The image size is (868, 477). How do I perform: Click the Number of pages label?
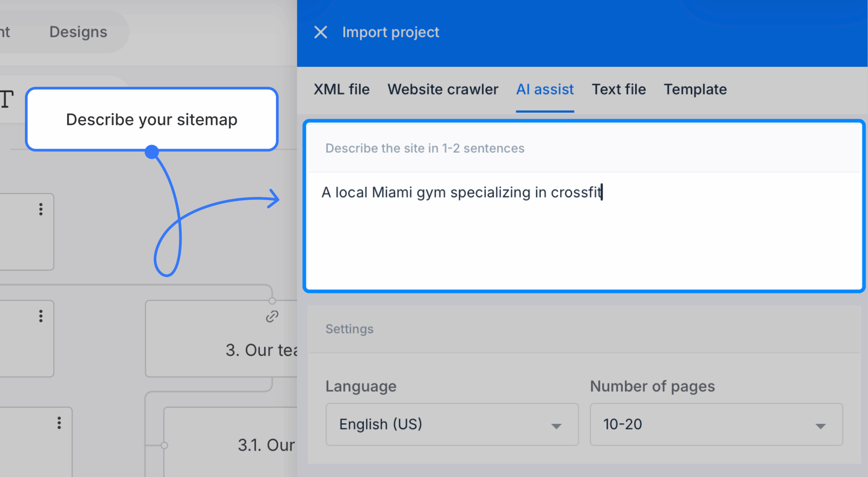652,386
